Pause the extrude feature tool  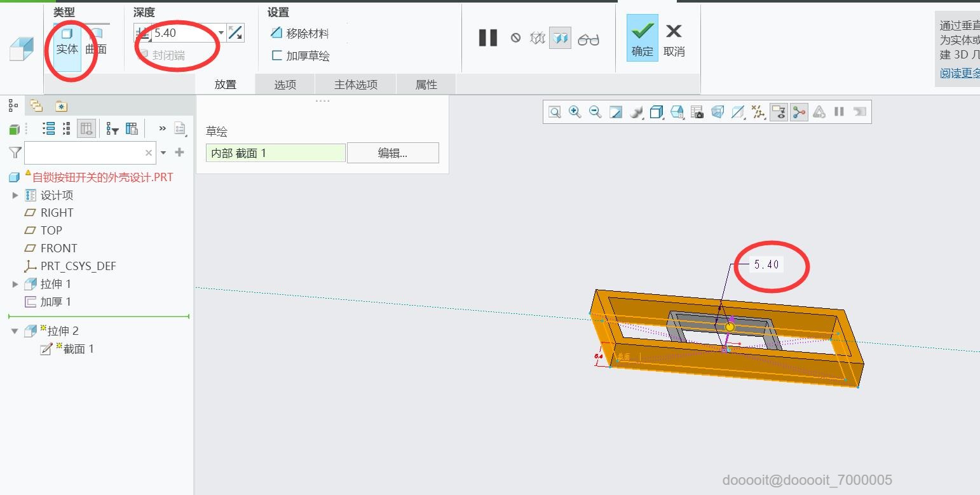coord(487,38)
